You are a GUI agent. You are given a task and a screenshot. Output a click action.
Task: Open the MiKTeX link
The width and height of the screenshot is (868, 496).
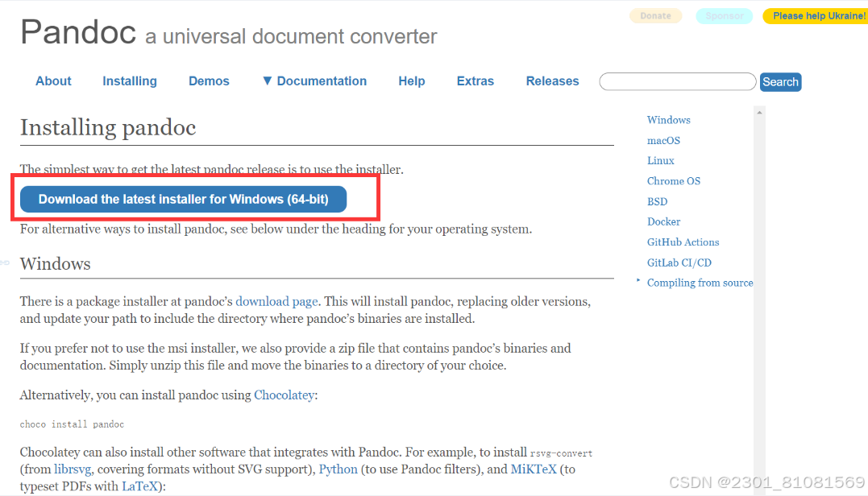[534, 469]
